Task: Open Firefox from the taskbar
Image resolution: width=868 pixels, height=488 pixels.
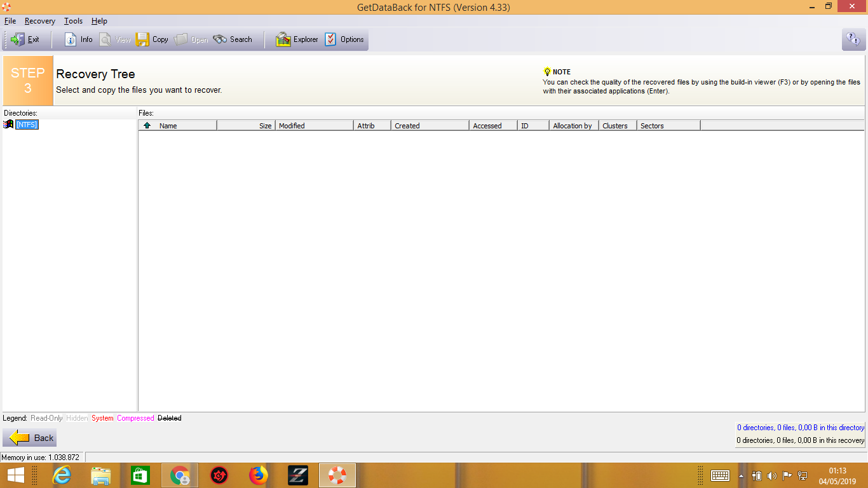Action: (x=259, y=475)
